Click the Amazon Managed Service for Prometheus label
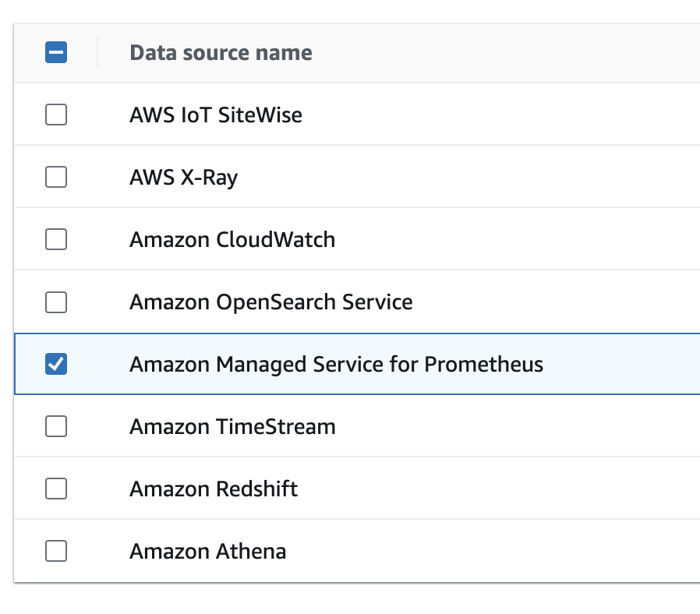The width and height of the screenshot is (700, 614). pyautogui.click(x=336, y=365)
